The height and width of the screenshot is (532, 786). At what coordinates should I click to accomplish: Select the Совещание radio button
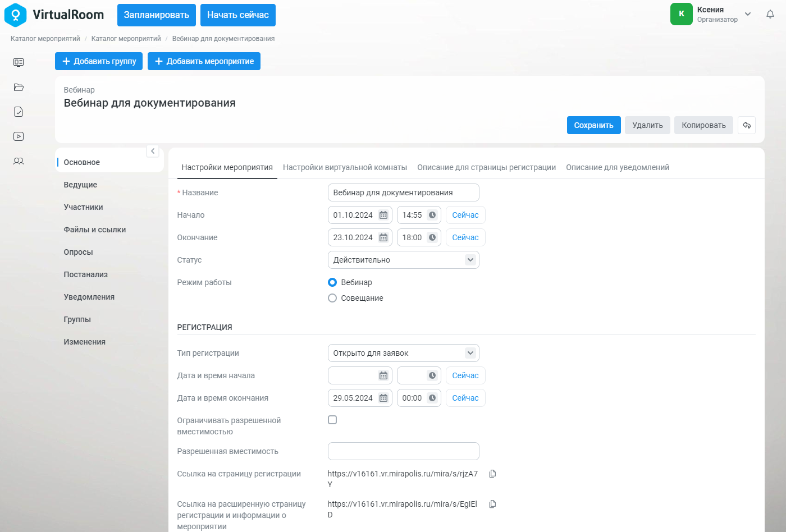tap(332, 298)
